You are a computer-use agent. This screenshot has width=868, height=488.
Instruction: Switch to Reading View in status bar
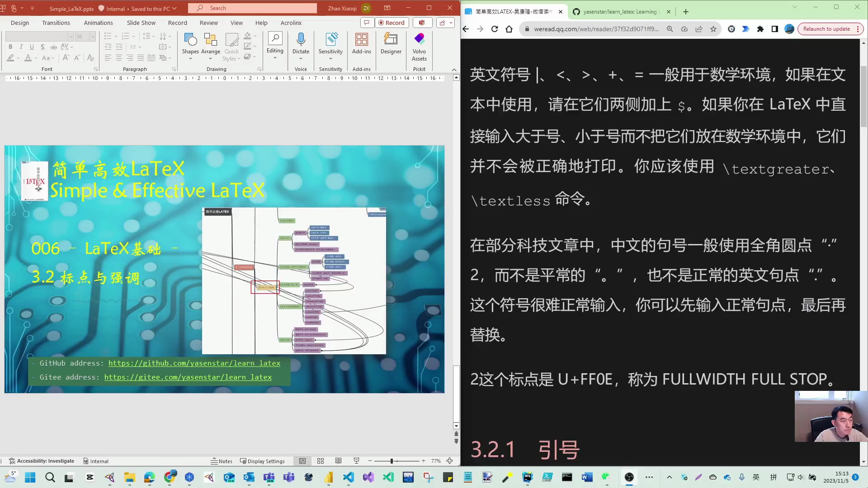coord(338,461)
